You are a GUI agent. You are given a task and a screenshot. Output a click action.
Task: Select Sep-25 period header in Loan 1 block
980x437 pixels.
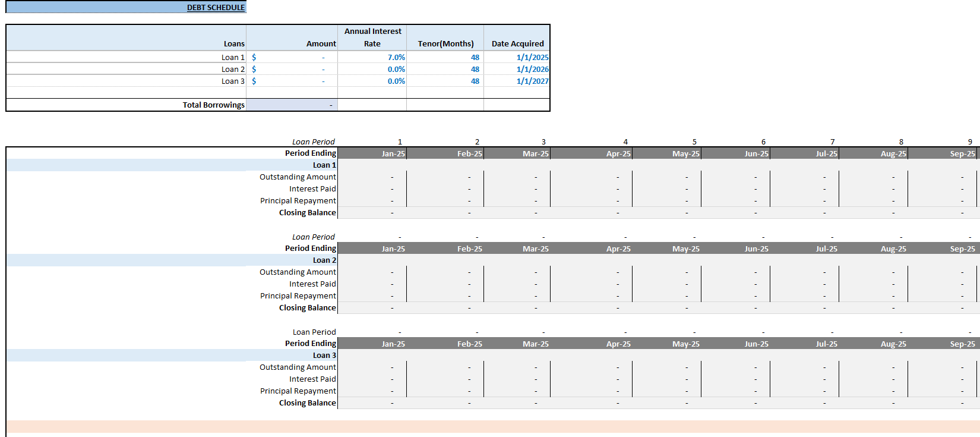[943, 153]
